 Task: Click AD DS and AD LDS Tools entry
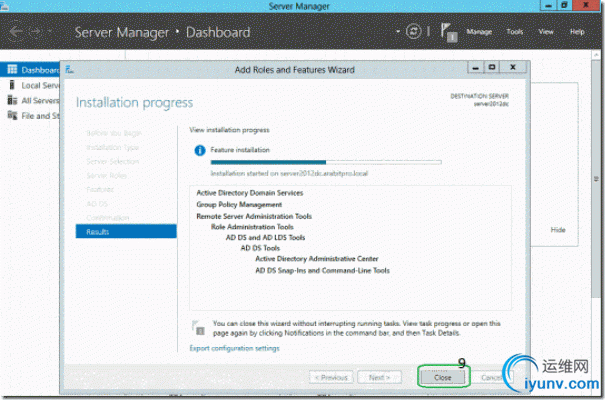(265, 238)
